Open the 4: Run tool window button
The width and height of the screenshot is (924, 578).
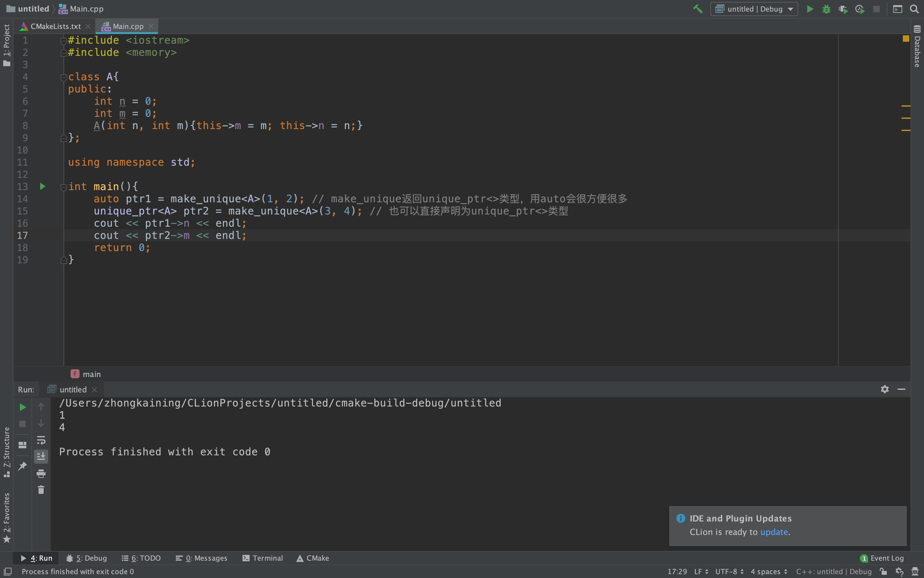pyautogui.click(x=37, y=558)
